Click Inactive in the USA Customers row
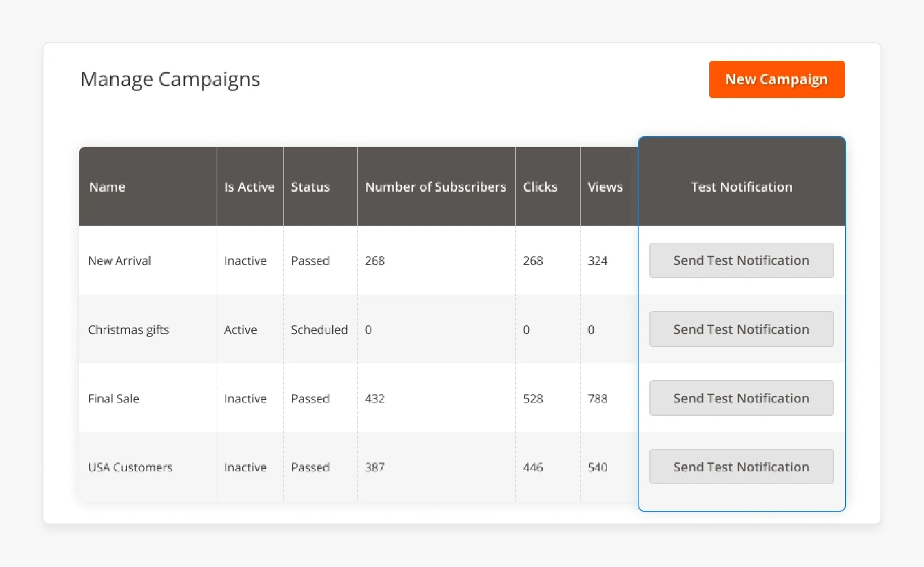This screenshot has width=924, height=567. coord(245,467)
